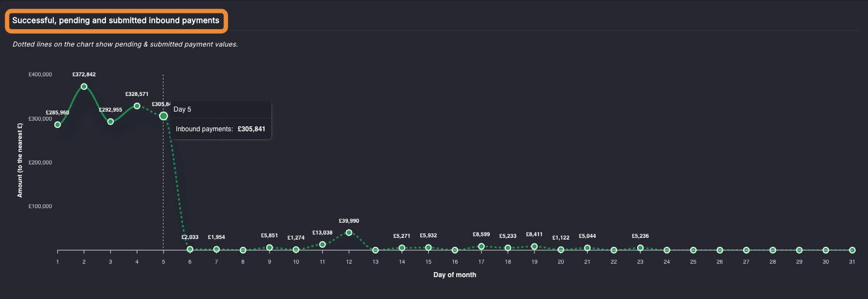
Task: Select the day 20 data point marker
Action: pos(561,250)
